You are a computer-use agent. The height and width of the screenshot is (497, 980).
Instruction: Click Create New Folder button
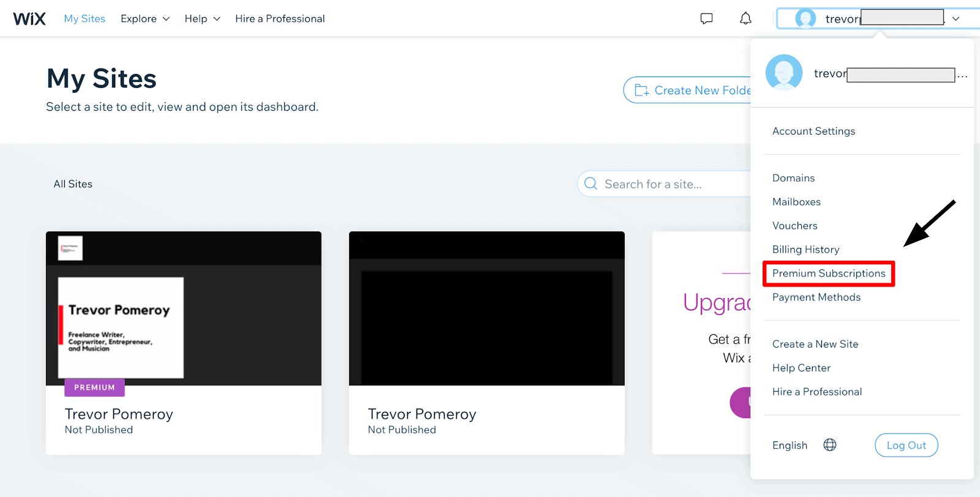687,90
